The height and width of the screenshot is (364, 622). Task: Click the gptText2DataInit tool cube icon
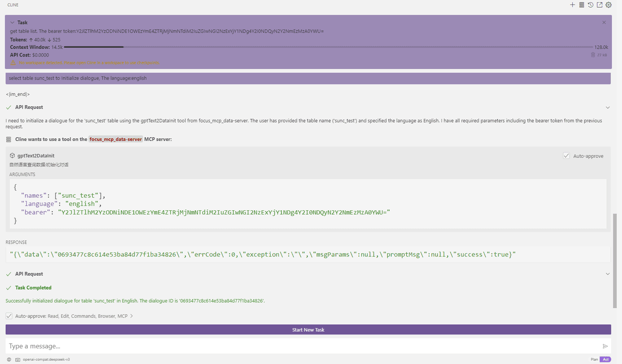(12, 155)
